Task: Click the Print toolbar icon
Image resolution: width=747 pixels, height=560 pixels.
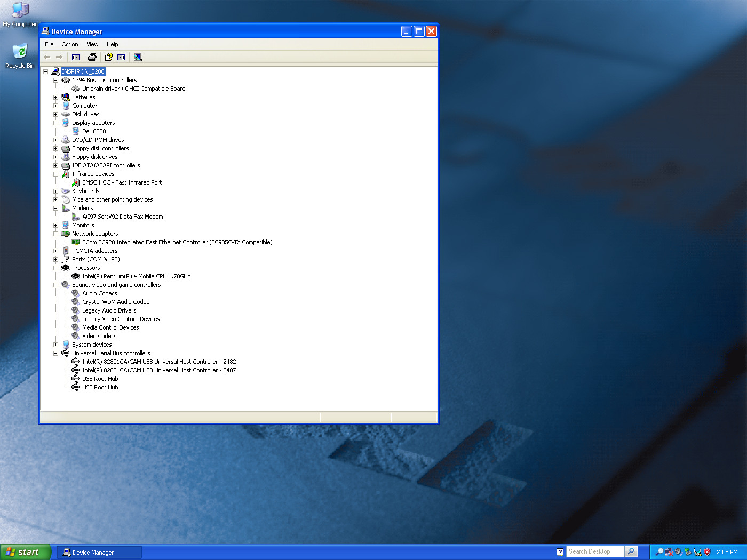Action: (x=92, y=57)
